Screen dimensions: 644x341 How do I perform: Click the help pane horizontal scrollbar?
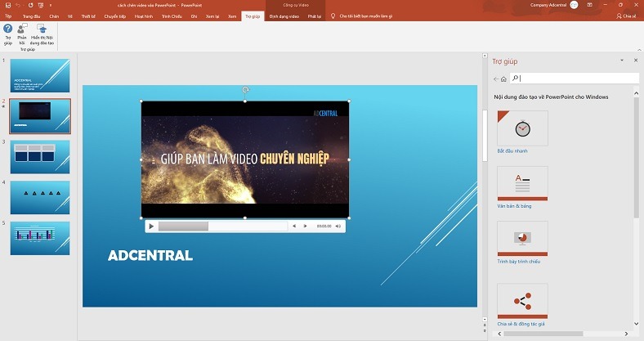(543, 334)
